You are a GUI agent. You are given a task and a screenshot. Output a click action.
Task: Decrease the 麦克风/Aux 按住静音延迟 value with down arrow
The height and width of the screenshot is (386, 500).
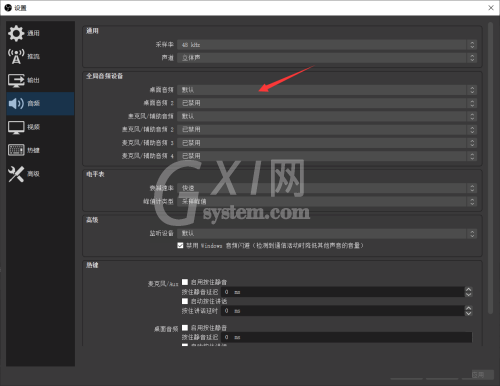tap(468, 294)
